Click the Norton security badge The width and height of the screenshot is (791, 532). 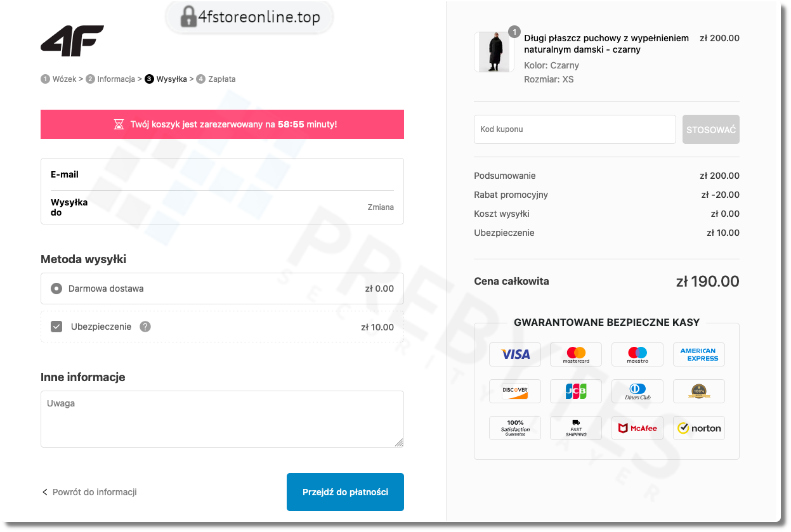698,428
